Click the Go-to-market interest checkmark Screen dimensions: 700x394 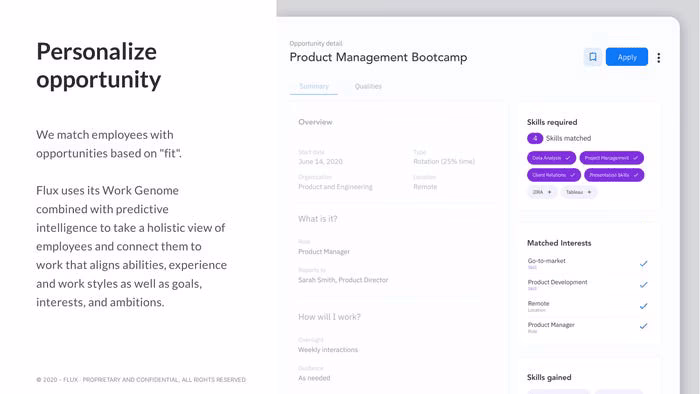click(643, 264)
